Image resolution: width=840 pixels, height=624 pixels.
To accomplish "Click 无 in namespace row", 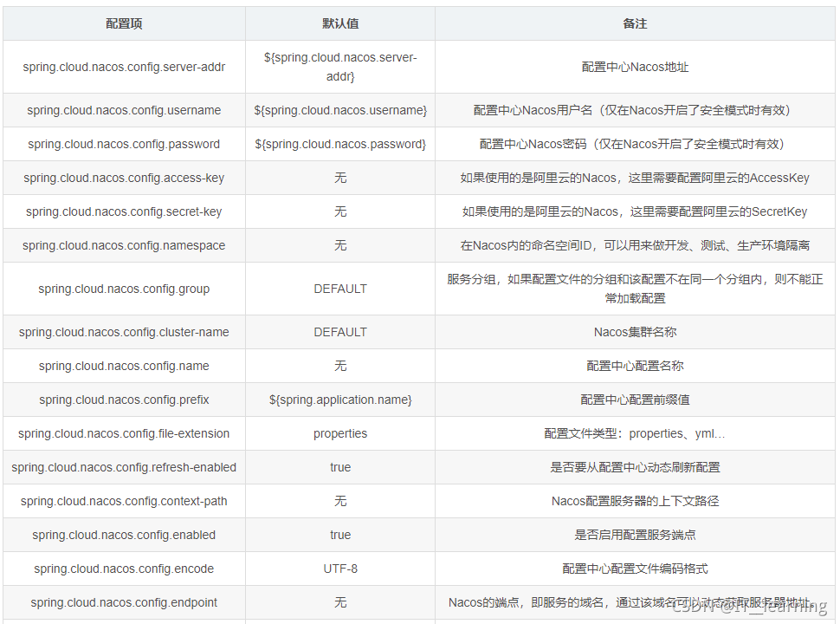I will [x=340, y=245].
